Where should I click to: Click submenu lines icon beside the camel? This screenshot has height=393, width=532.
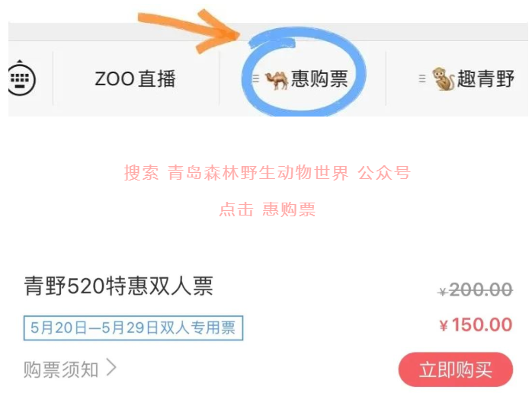255,78
